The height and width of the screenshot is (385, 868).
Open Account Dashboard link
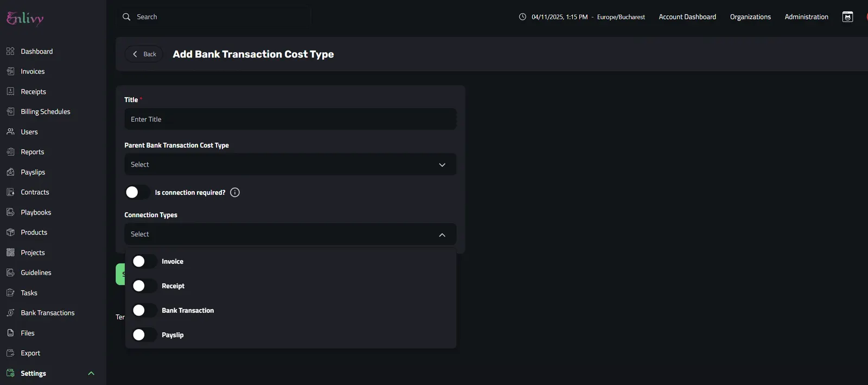click(687, 17)
